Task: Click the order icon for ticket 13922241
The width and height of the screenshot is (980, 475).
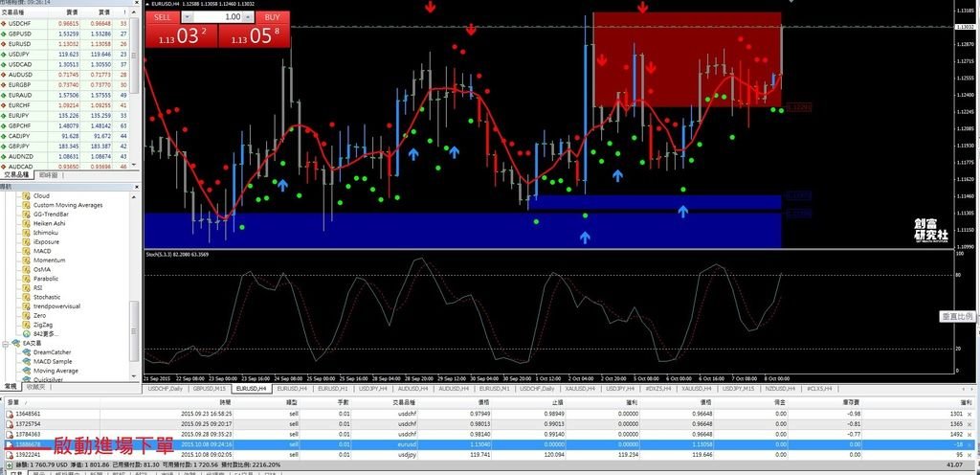Action: click(9, 455)
